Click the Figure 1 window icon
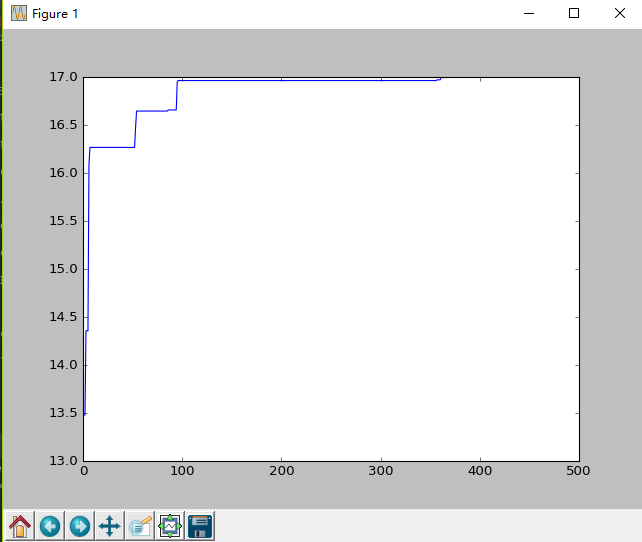Viewport: 642px width, 542px height. coord(19,14)
